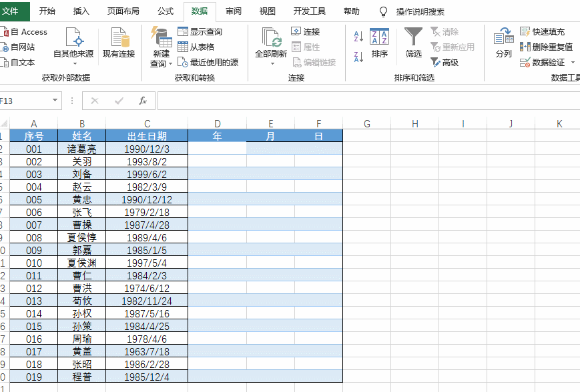Open the Name Box dropdown arrow
This screenshot has height=392, width=580.
[x=55, y=101]
